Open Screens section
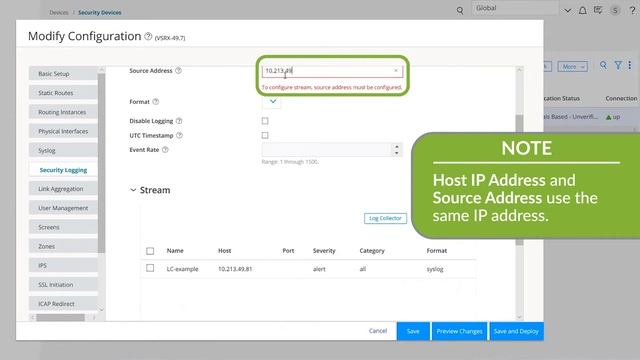This screenshot has height=360, width=640. (x=63, y=227)
